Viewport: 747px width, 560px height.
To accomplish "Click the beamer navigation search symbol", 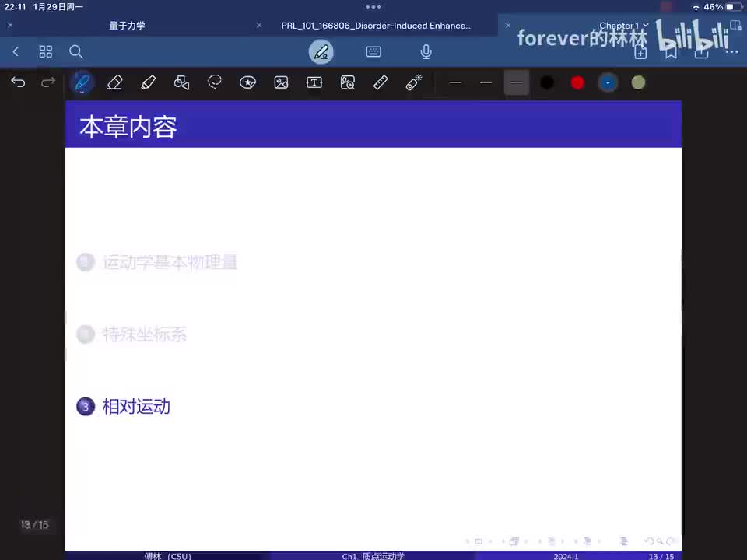I will click(660, 541).
